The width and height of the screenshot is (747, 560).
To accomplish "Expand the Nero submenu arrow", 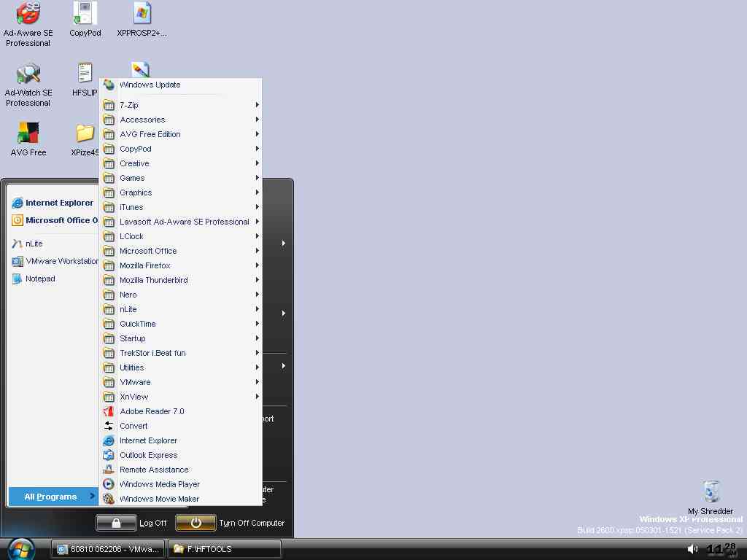I will point(258,295).
